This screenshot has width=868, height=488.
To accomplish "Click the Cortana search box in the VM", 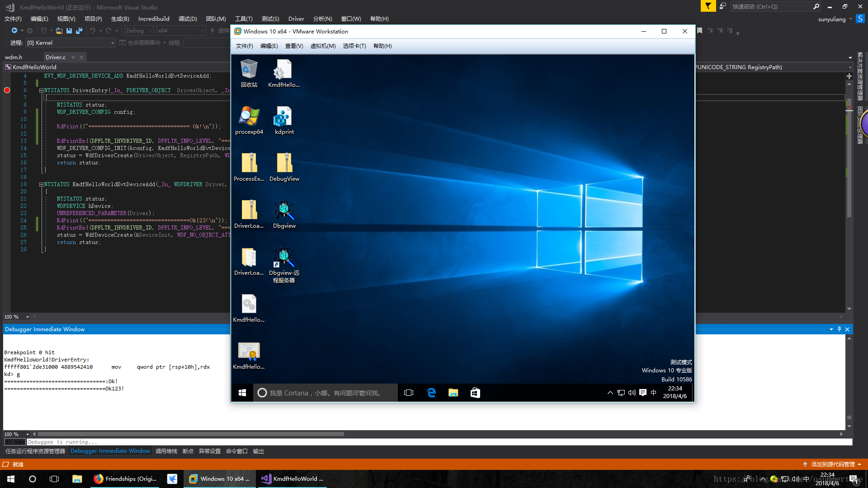I will point(325,393).
